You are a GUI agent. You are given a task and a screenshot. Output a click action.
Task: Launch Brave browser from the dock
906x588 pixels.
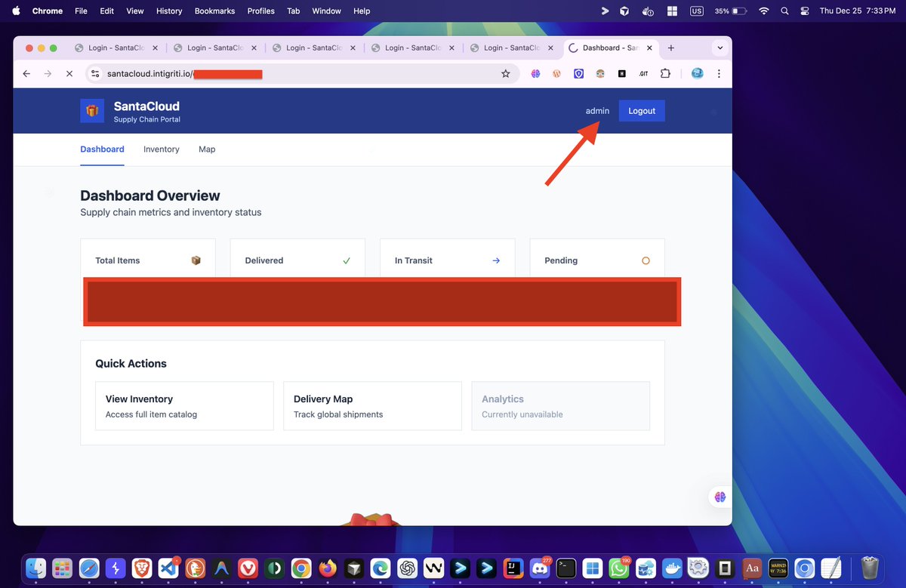(x=141, y=568)
